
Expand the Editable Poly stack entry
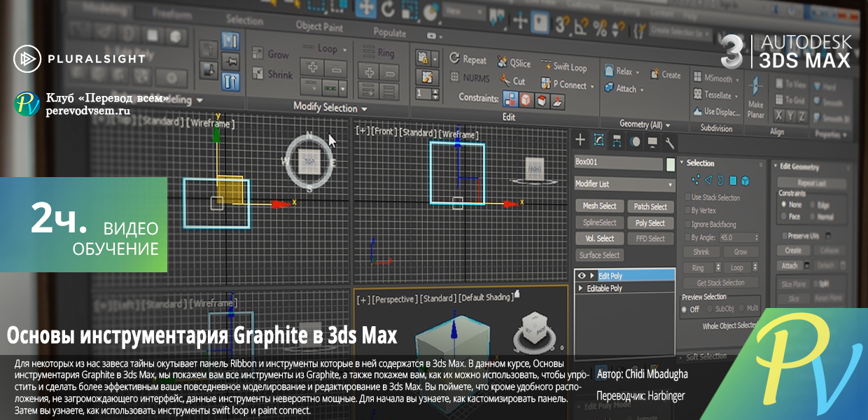(581, 288)
